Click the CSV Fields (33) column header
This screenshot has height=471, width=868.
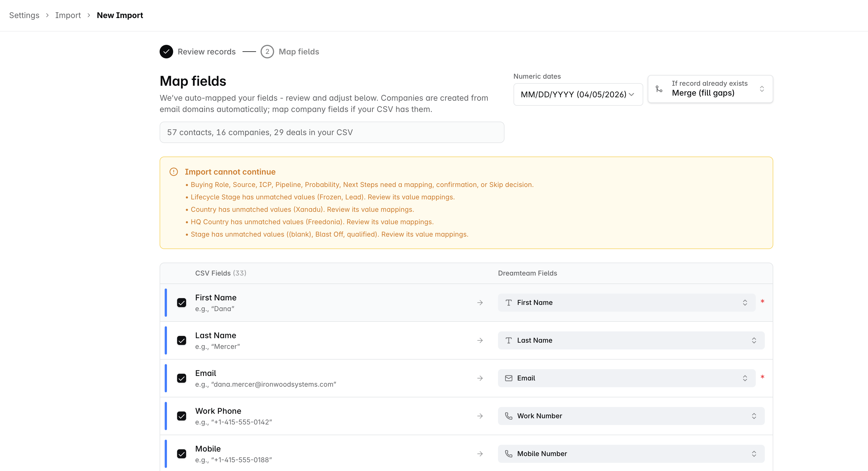(221, 273)
